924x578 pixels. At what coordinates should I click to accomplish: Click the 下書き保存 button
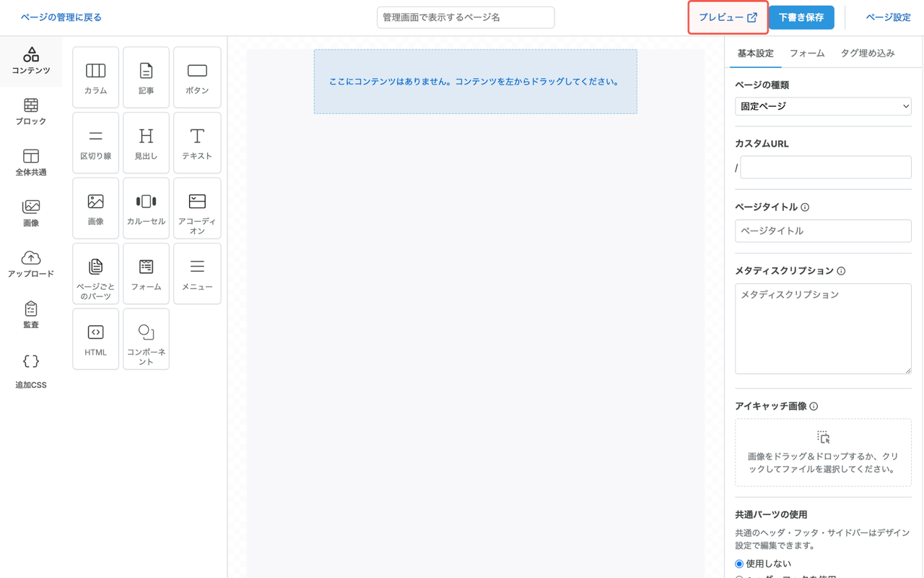pyautogui.click(x=801, y=17)
